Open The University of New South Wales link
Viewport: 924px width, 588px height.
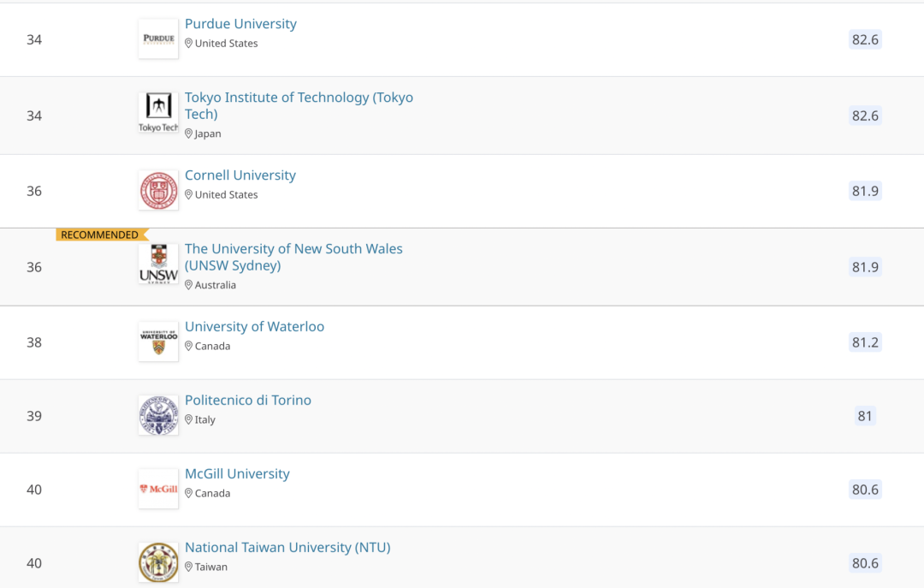(293, 249)
